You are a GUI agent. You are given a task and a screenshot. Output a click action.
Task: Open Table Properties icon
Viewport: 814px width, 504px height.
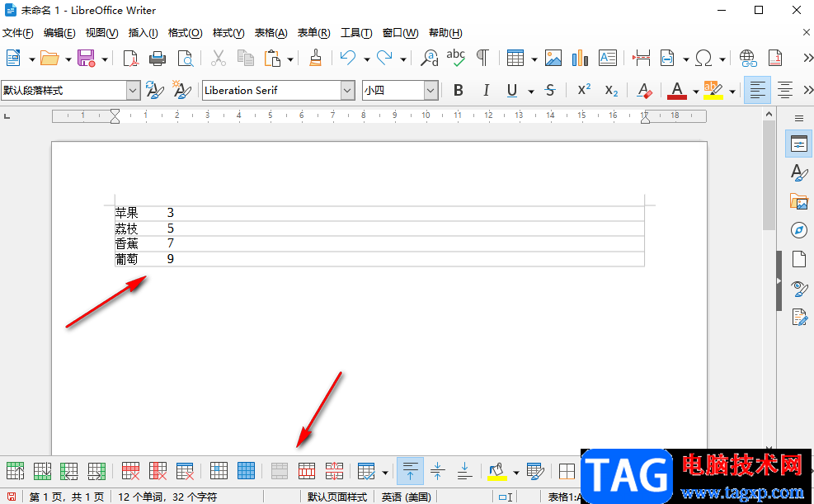point(534,471)
